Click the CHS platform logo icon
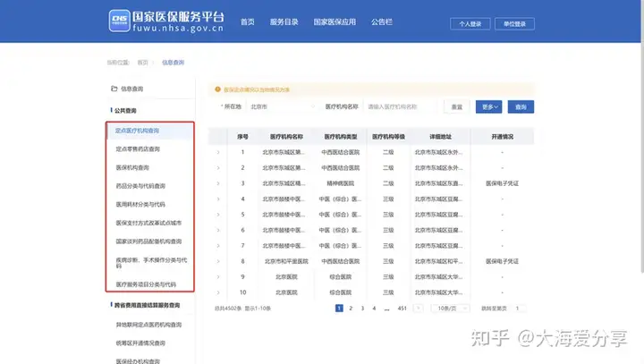 click(x=119, y=21)
